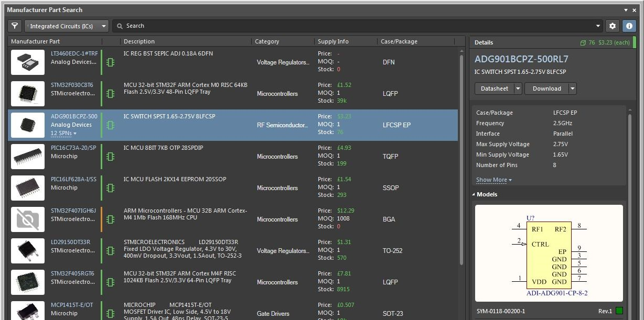Open the search history dropdown arrow

click(x=598, y=26)
